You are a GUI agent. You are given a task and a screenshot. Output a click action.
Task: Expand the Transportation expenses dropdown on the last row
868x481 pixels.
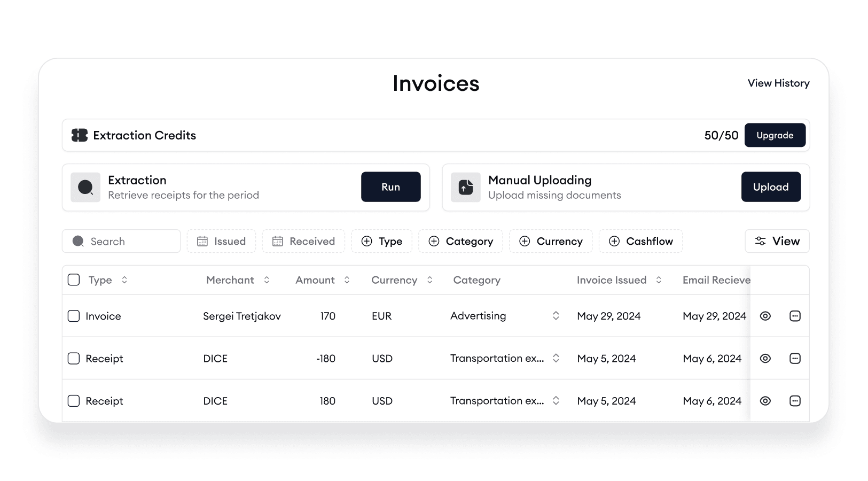(556, 400)
